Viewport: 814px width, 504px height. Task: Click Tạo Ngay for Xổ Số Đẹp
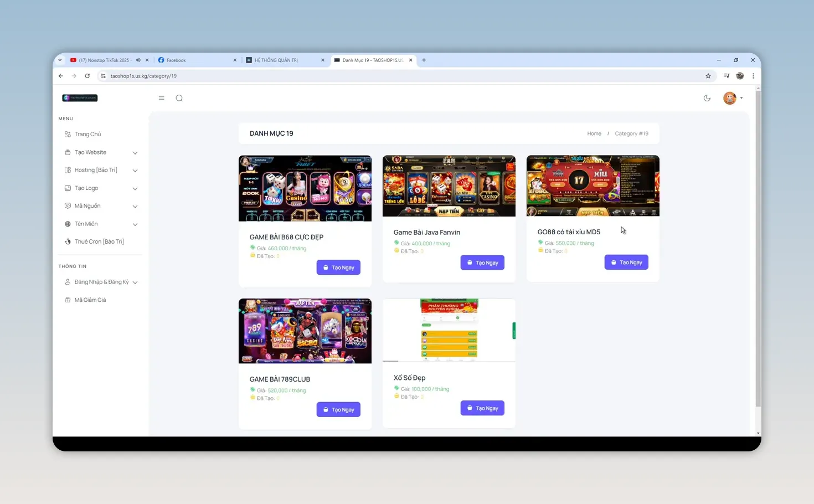pyautogui.click(x=482, y=408)
